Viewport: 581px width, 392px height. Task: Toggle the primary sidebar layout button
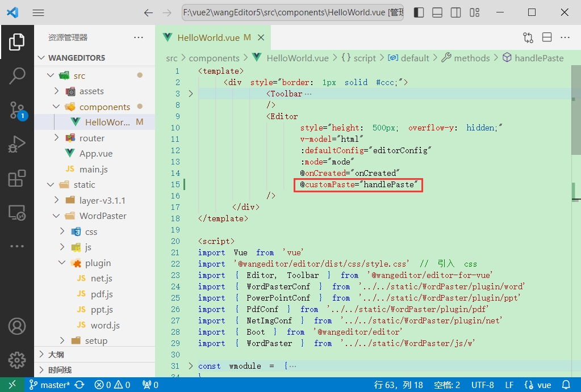(419, 12)
